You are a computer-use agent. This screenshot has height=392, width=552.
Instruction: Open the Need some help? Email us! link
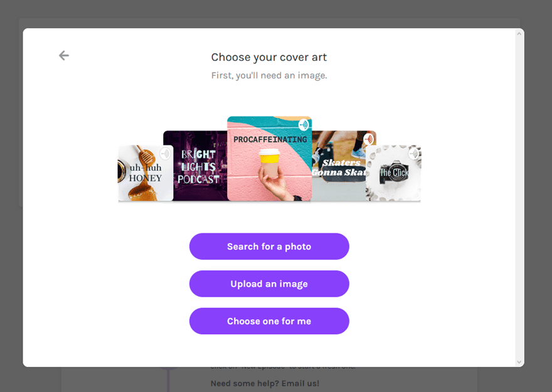[265, 383]
